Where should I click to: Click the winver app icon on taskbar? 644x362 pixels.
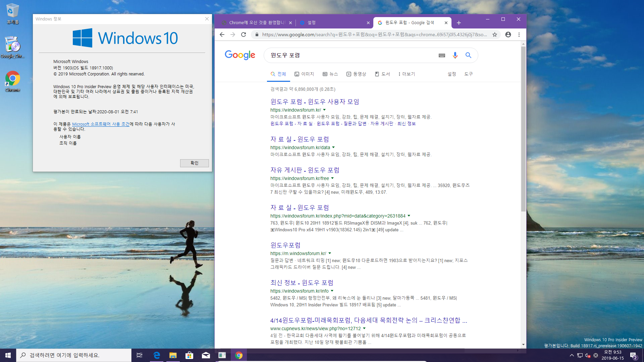click(222, 355)
